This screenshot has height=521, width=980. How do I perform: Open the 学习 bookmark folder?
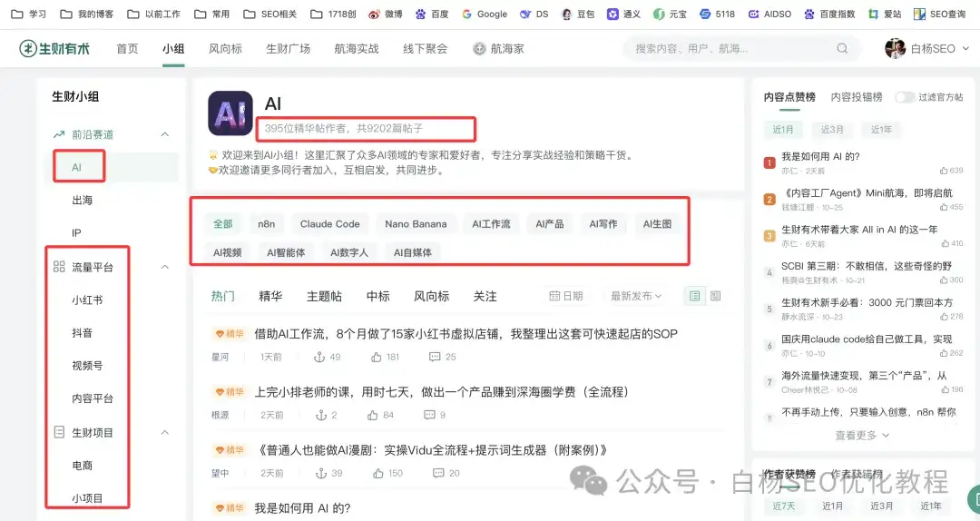29,14
